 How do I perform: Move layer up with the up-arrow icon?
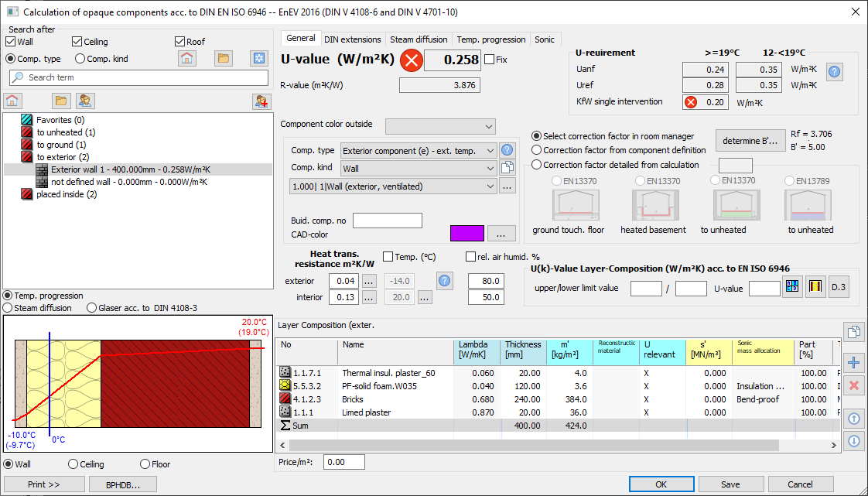click(x=853, y=419)
